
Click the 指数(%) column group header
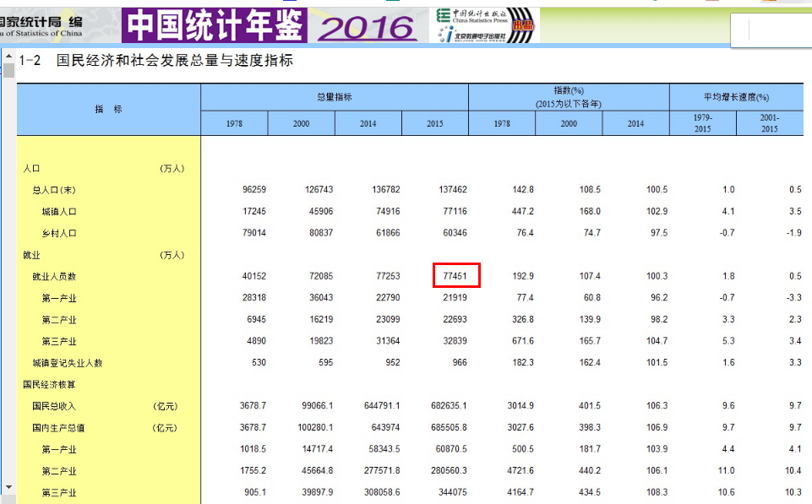coord(568,96)
